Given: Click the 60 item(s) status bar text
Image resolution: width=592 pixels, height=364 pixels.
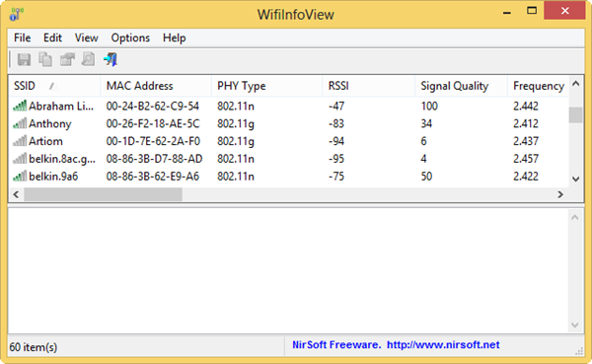Looking at the screenshot, I should click(x=34, y=347).
